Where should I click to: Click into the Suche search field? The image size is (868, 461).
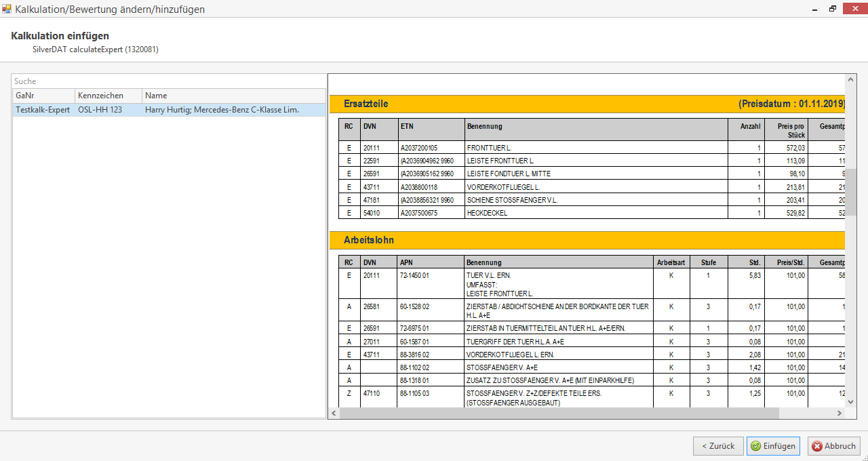(x=170, y=81)
